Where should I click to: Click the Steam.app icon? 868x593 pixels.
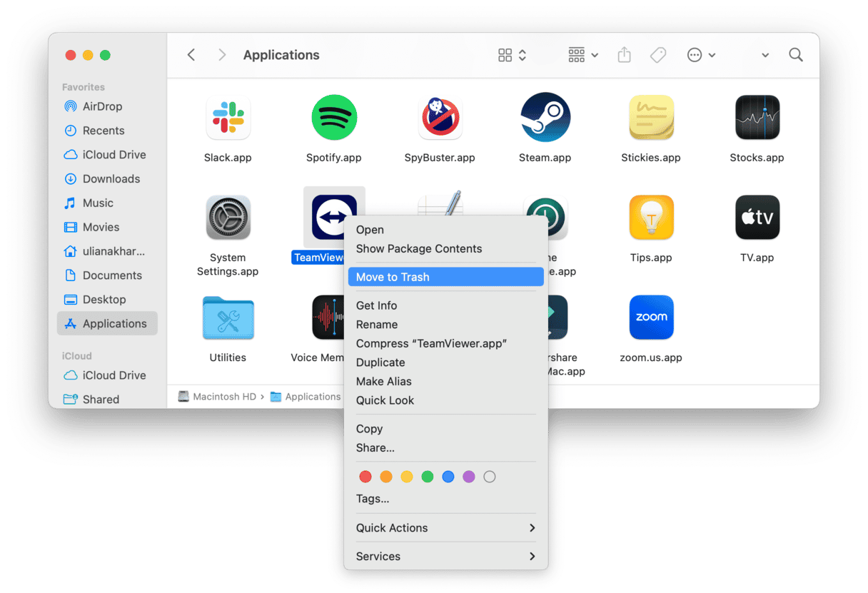pyautogui.click(x=545, y=117)
